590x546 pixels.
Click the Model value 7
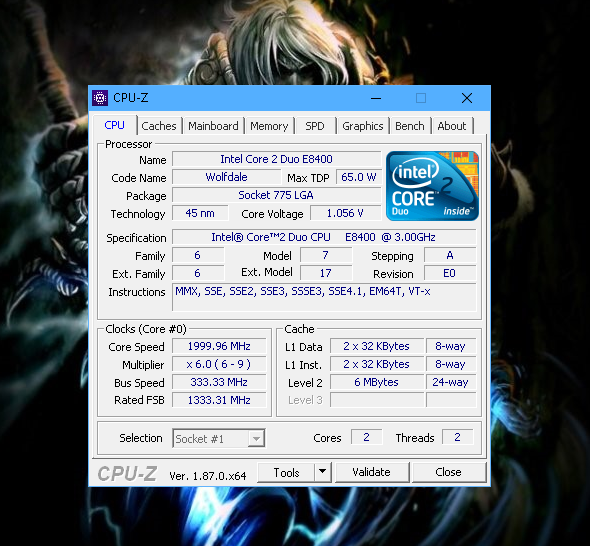[326, 255]
